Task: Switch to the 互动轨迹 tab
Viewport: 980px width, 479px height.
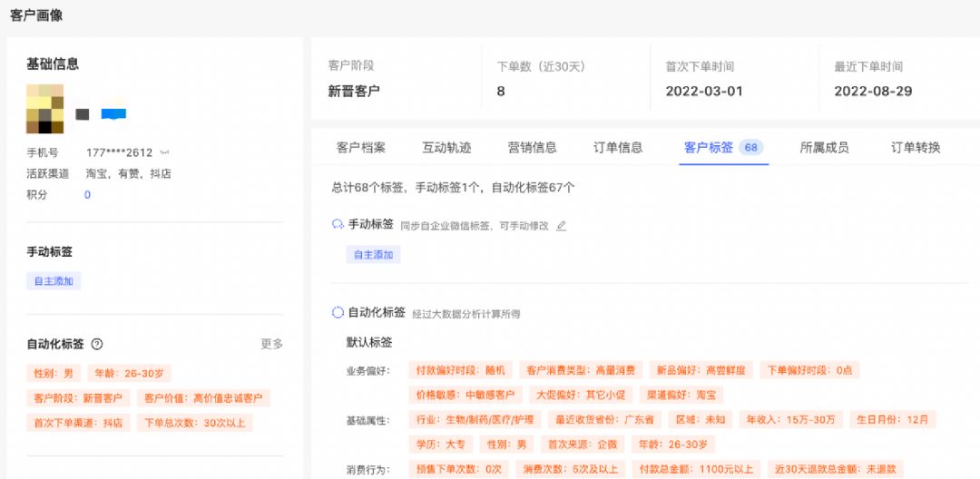Action: (446, 148)
